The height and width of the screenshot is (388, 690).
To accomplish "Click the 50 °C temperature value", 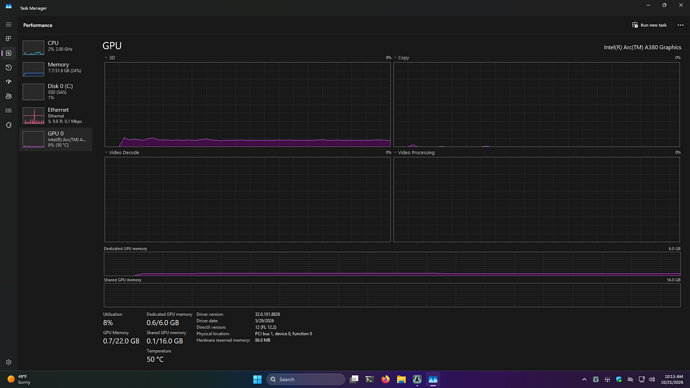I will [155, 359].
